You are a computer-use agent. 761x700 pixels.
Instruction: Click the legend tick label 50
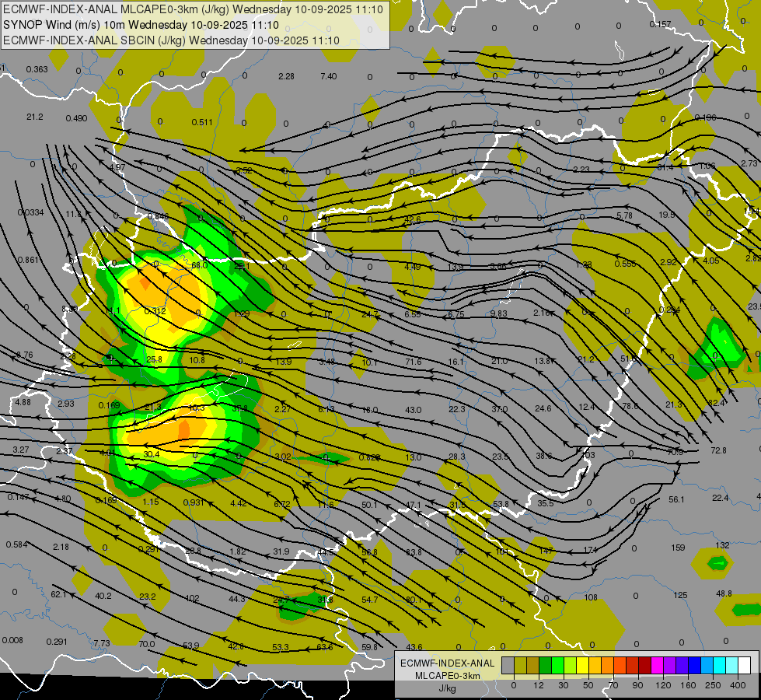(588, 685)
